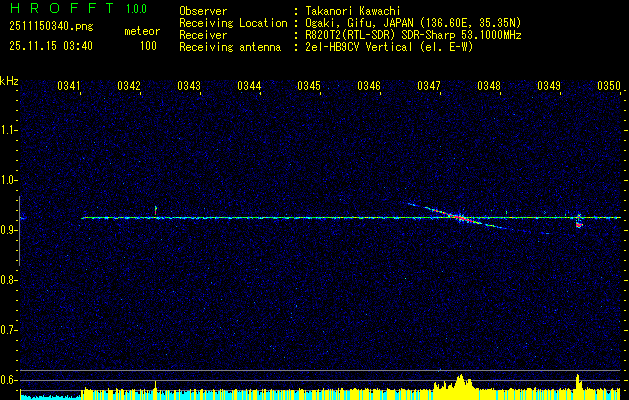
Task: Click the 0348 time axis marker
Action: pyautogui.click(x=489, y=86)
